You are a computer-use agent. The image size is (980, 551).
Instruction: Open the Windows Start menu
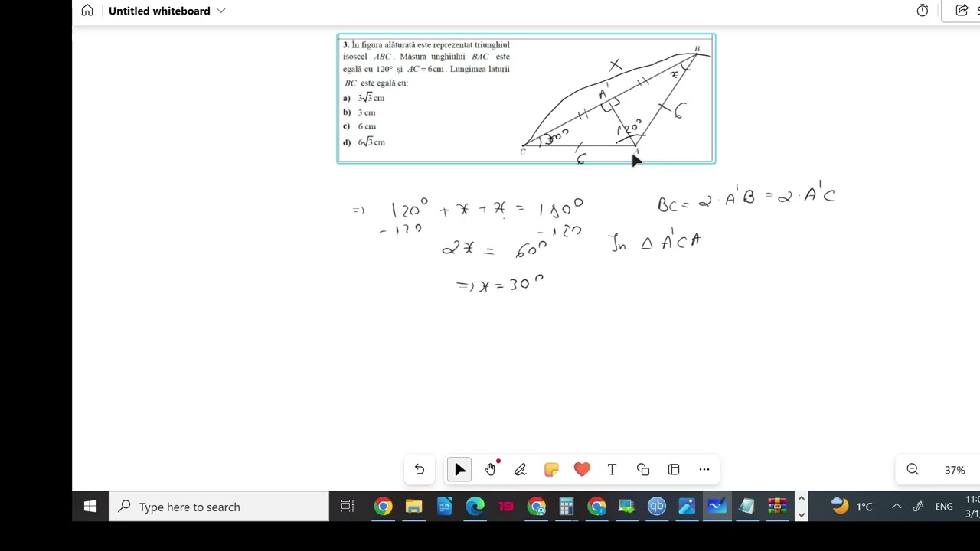[90, 507]
